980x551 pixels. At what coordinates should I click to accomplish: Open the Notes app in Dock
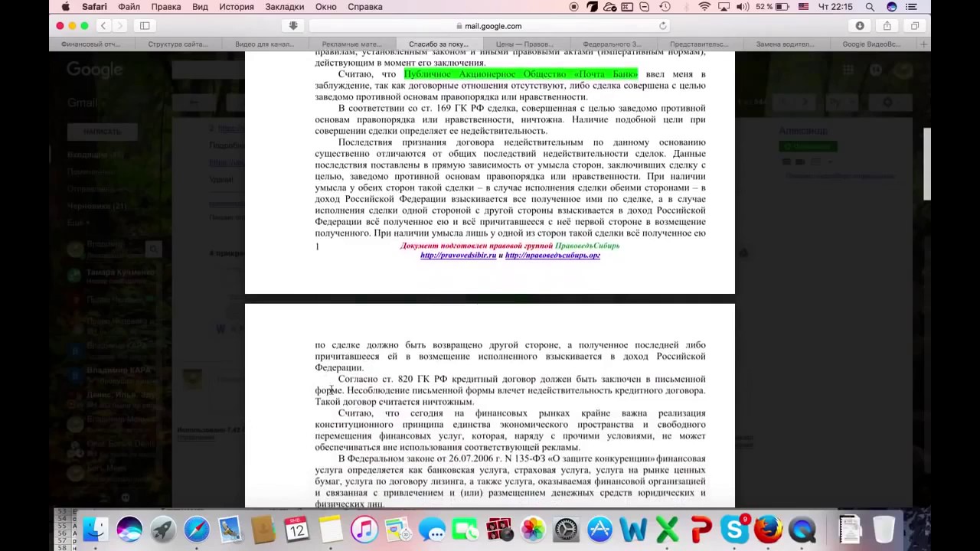pyautogui.click(x=331, y=530)
